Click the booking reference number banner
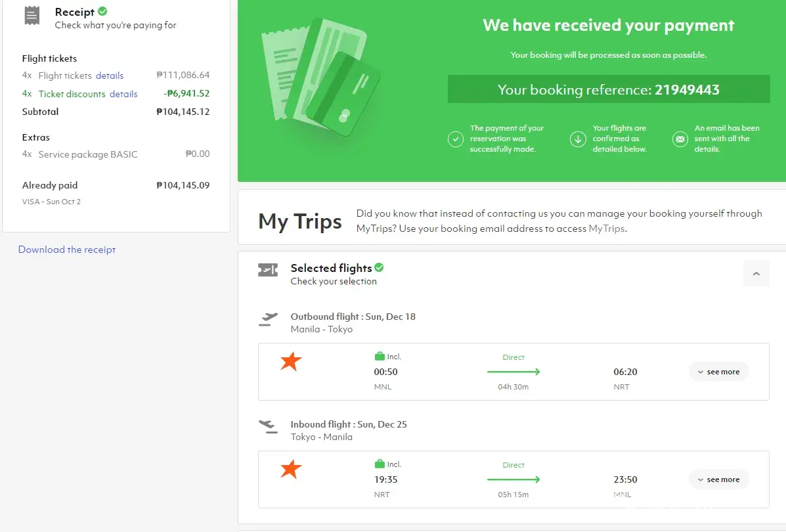Image resolution: width=786 pixels, height=532 pixels. (608, 89)
